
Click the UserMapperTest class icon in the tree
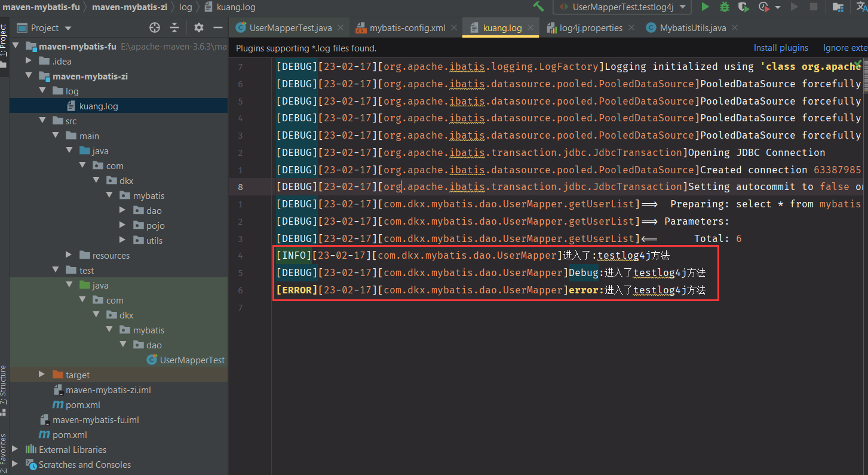[152, 360]
